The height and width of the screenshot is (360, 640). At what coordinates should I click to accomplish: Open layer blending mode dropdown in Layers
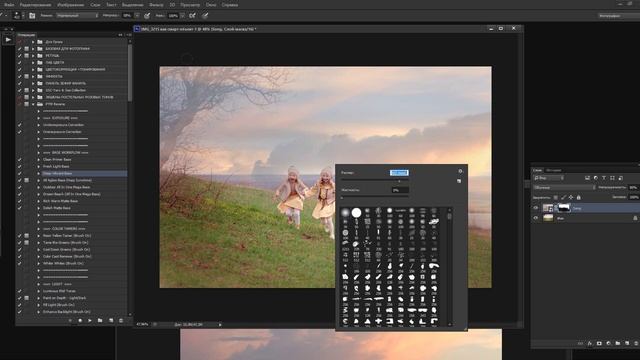(x=564, y=187)
